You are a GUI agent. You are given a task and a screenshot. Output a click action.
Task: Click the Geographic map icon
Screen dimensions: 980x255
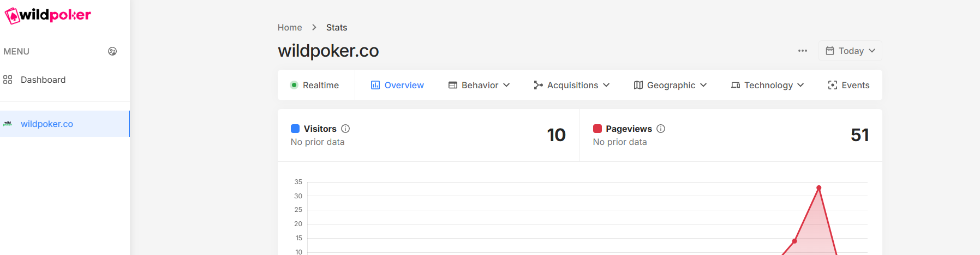(638, 85)
